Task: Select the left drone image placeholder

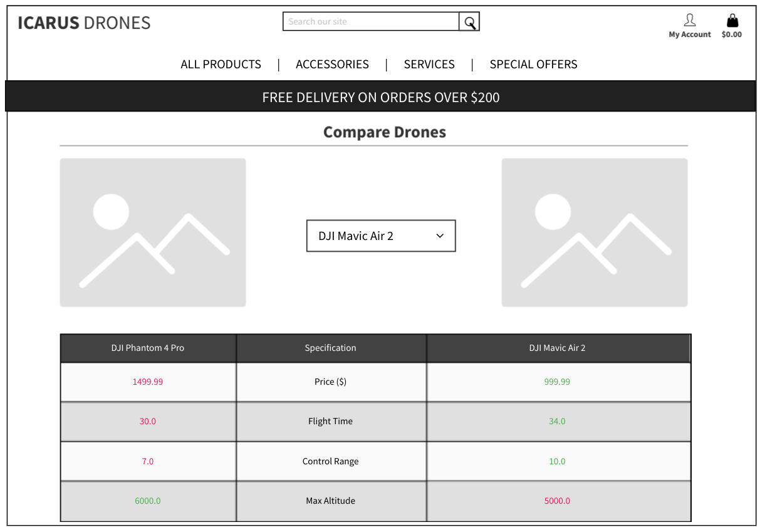Action: 153,232
